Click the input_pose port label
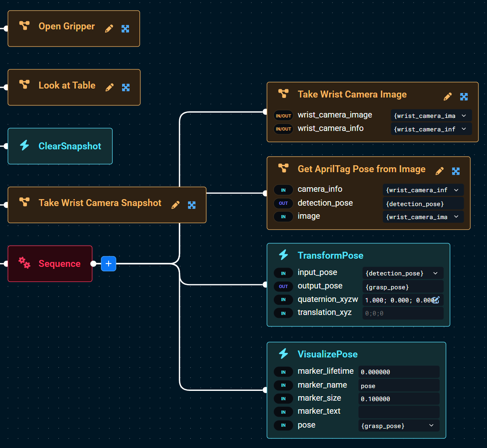The image size is (487, 448). tap(318, 272)
